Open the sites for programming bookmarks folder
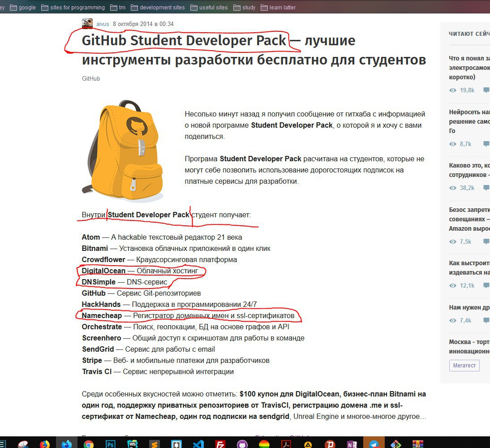This screenshot has height=448, width=490. point(73,8)
